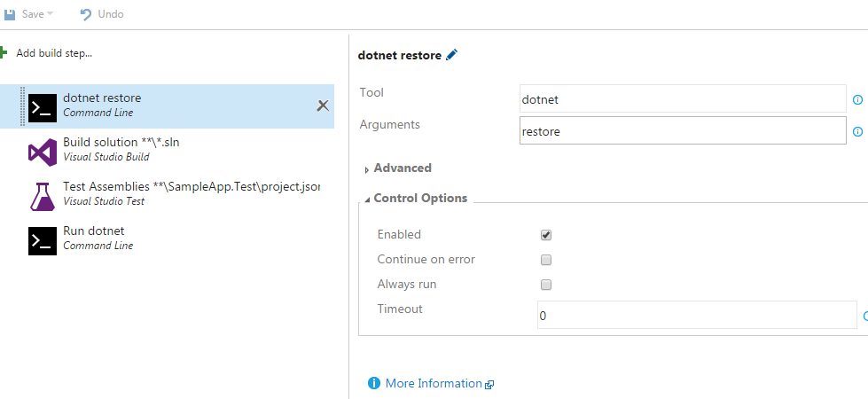Image resolution: width=868 pixels, height=399 pixels.
Task: Select the Visual Studio Build step icon
Action: (43, 151)
